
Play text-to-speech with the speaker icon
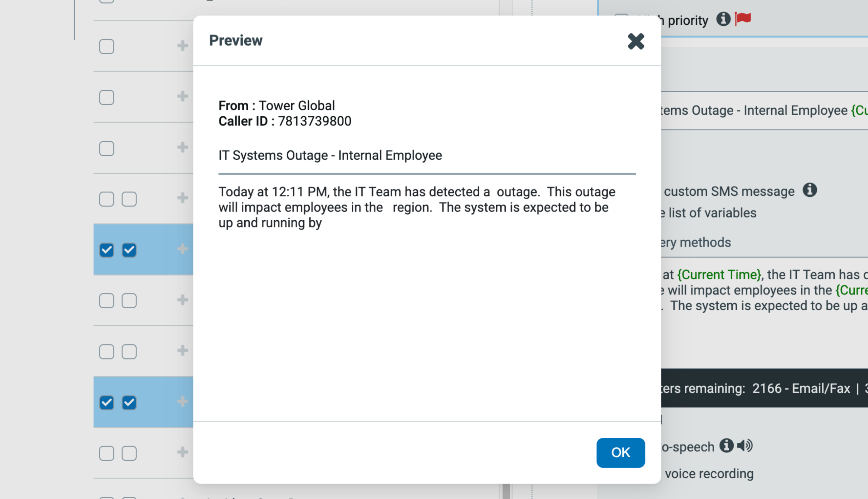click(745, 445)
